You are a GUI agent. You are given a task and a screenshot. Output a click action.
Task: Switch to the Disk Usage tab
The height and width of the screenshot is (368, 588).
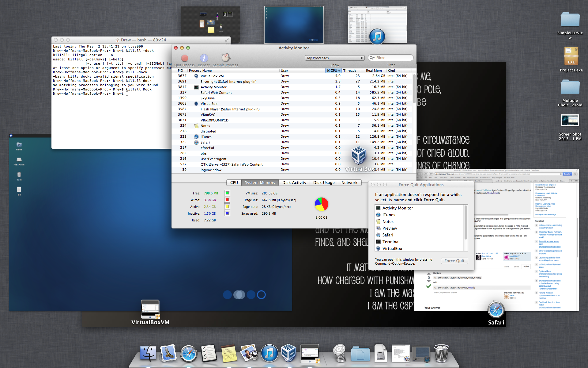click(324, 182)
